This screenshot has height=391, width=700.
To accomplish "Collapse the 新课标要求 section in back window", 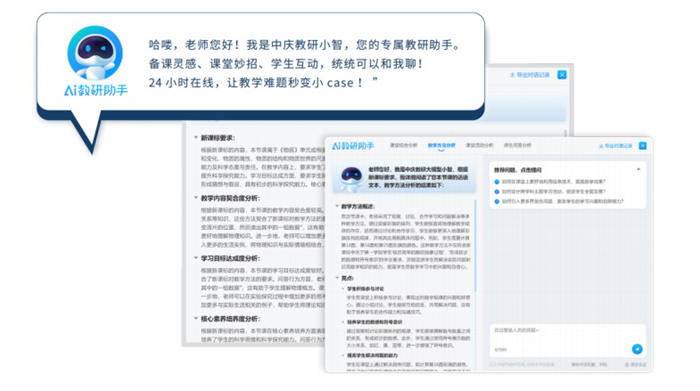I will coord(196,137).
